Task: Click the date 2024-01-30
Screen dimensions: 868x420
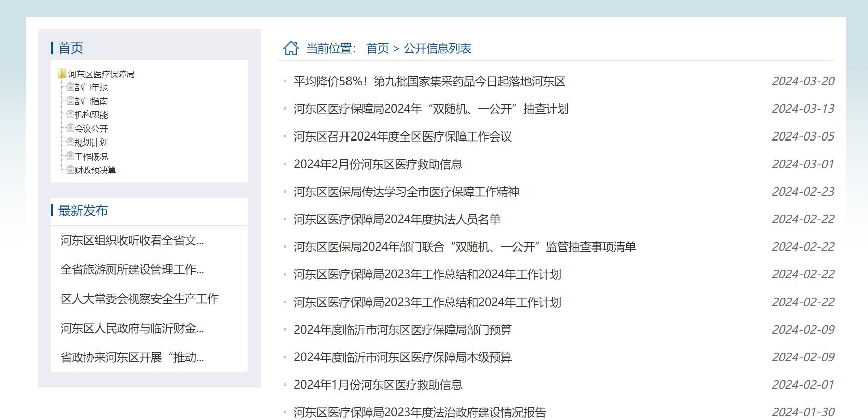Action: [x=803, y=412]
